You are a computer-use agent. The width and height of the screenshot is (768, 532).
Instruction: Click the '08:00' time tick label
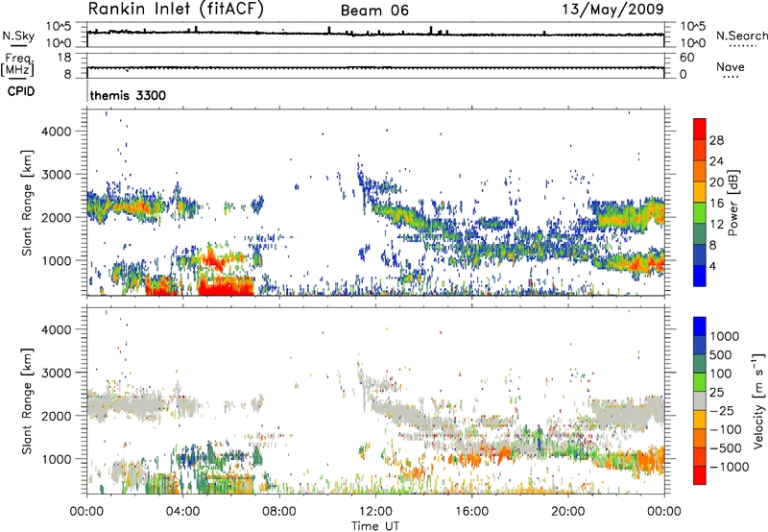[x=279, y=512]
